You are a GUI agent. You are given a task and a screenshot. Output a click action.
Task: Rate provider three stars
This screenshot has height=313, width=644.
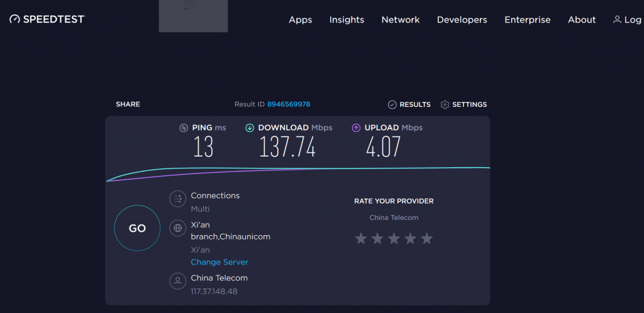click(394, 238)
